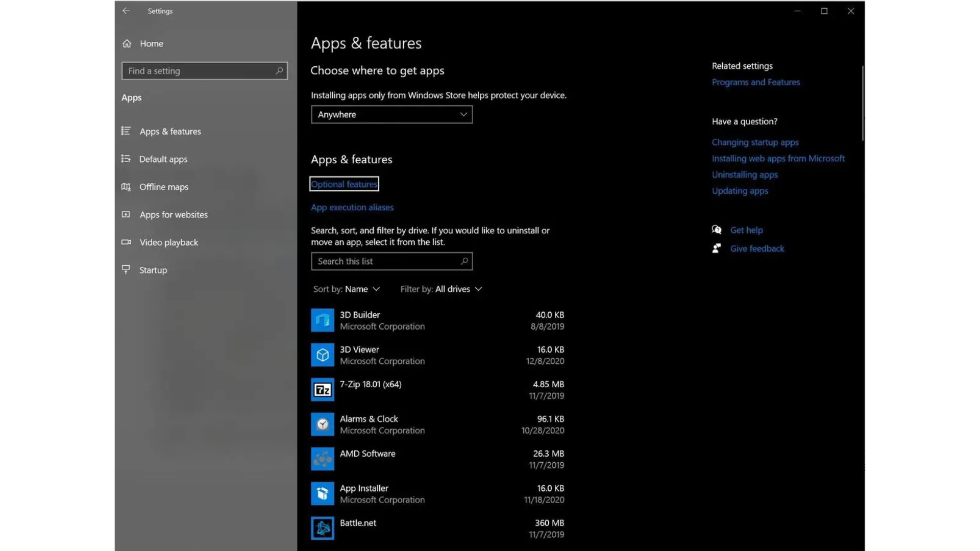Screen dimensions: 980x551
Task: Click the 26.3 MB size value
Action: pyautogui.click(x=548, y=454)
